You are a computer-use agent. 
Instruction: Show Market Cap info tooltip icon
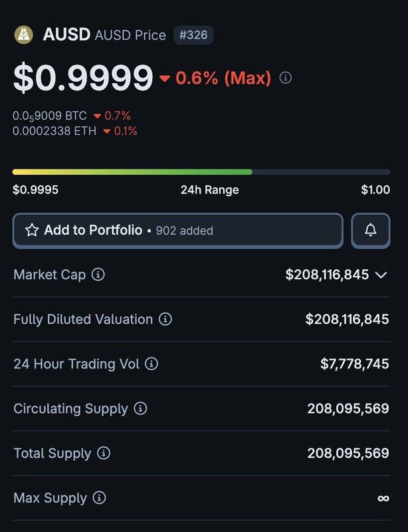click(x=98, y=274)
